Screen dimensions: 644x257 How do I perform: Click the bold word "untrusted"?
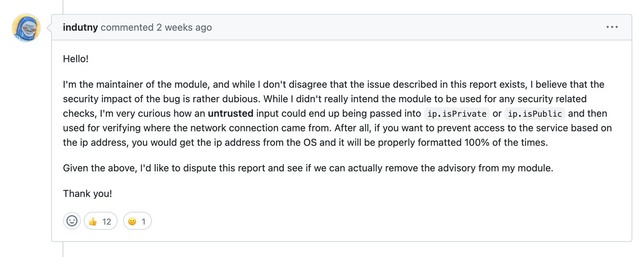[230, 113]
